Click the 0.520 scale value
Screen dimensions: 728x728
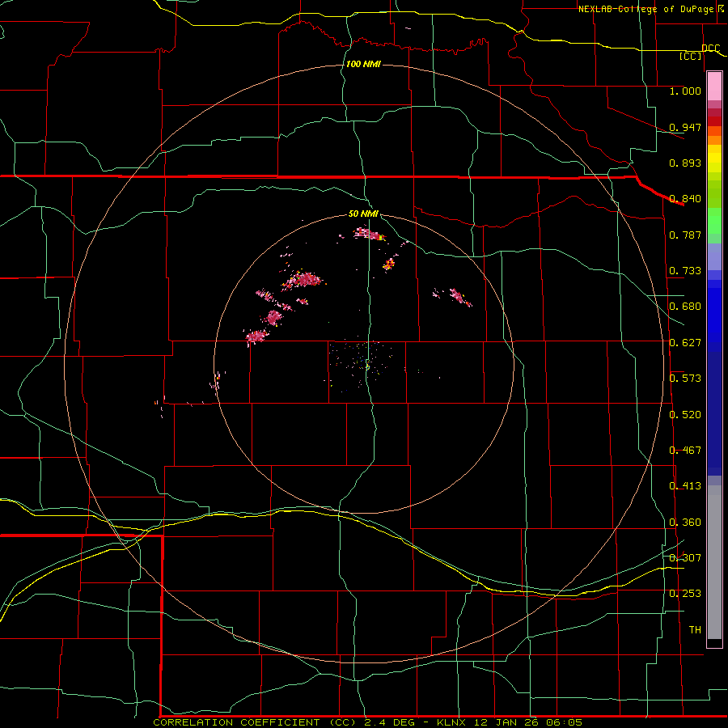(685, 415)
